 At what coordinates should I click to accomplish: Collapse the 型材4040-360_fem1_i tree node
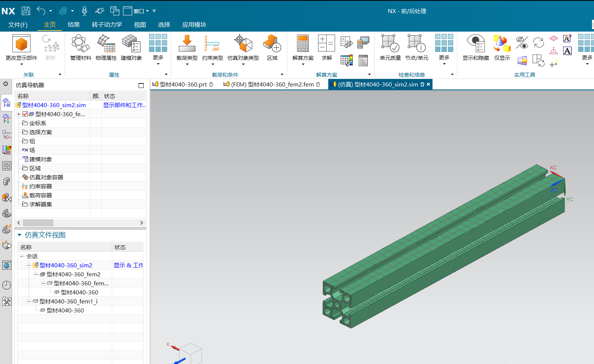pyautogui.click(x=29, y=301)
